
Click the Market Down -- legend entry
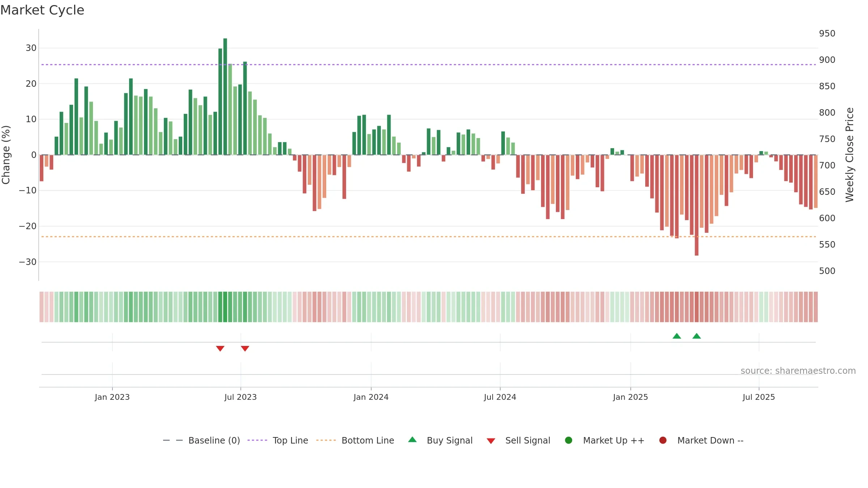[x=701, y=440]
